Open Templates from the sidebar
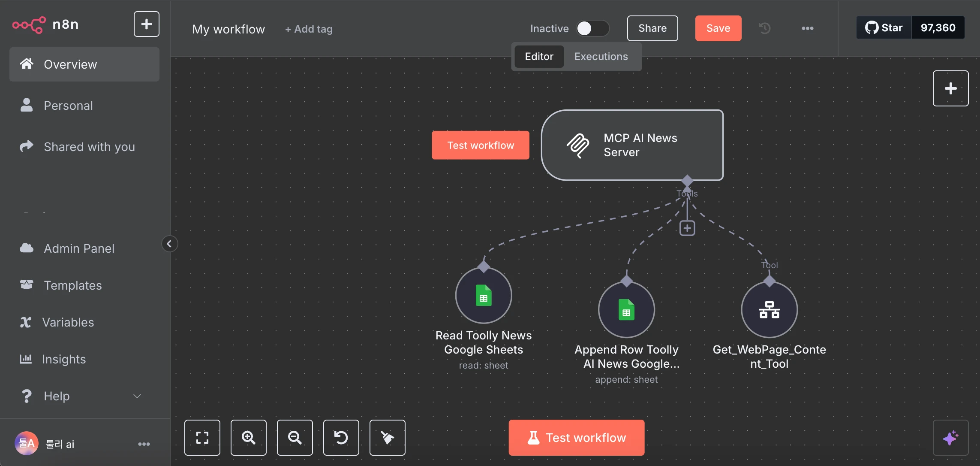The image size is (980, 466). tap(84, 285)
